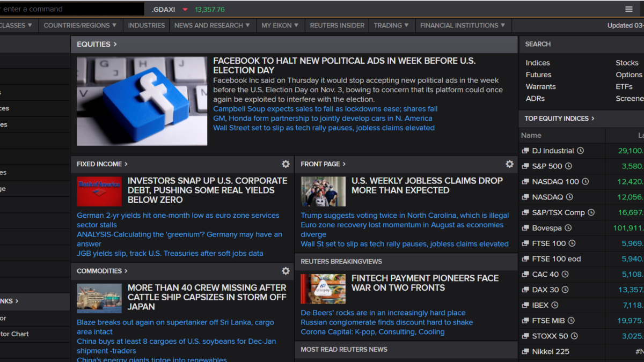644x362 pixels.
Task: Open the Facebook political ads headline
Action: [345, 65]
